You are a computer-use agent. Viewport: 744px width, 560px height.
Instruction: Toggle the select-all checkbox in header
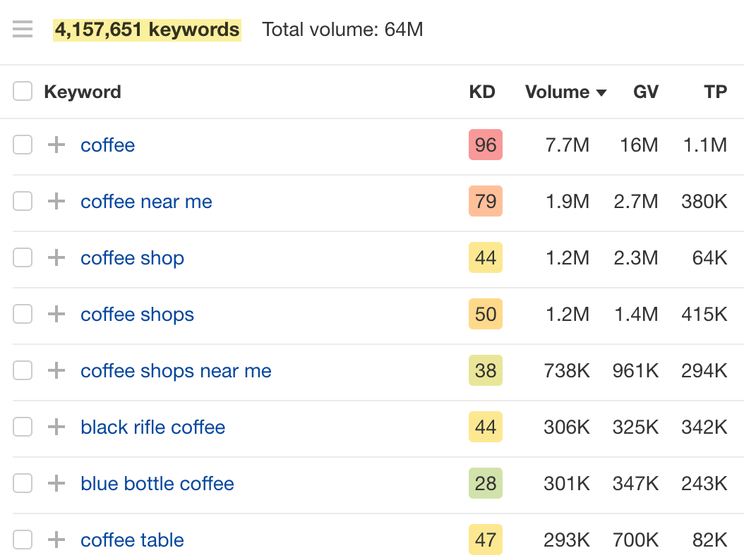[x=23, y=92]
